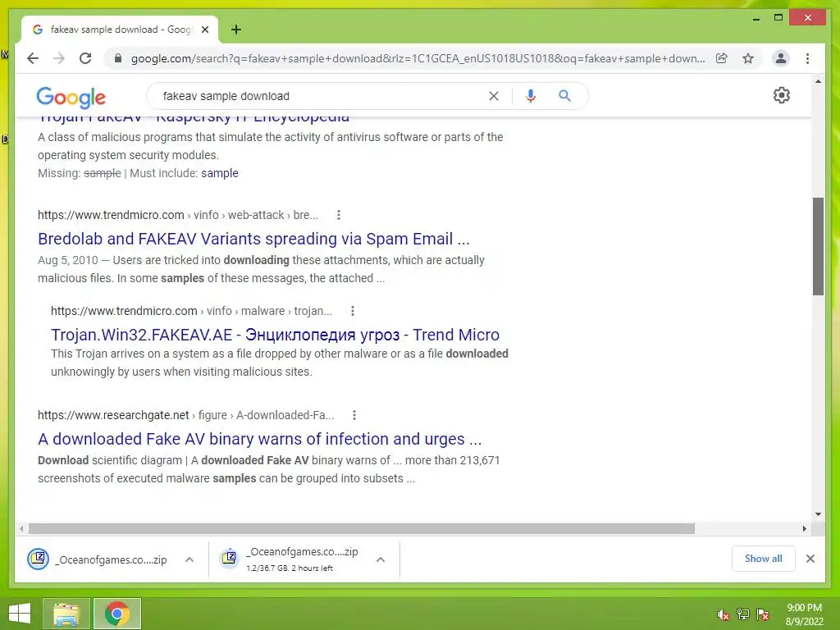Close the fakeav sample download tab

pos(205,30)
